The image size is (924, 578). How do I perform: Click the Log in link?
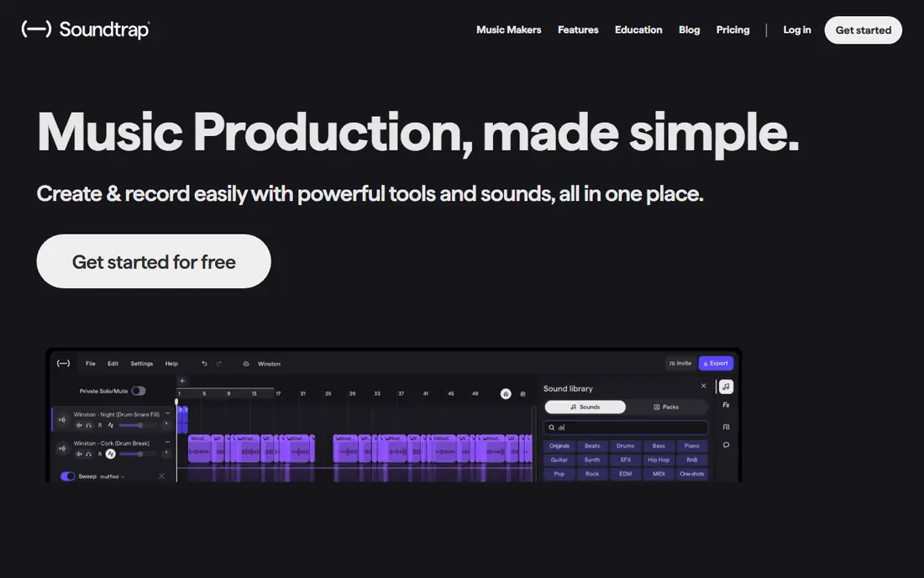coord(796,29)
